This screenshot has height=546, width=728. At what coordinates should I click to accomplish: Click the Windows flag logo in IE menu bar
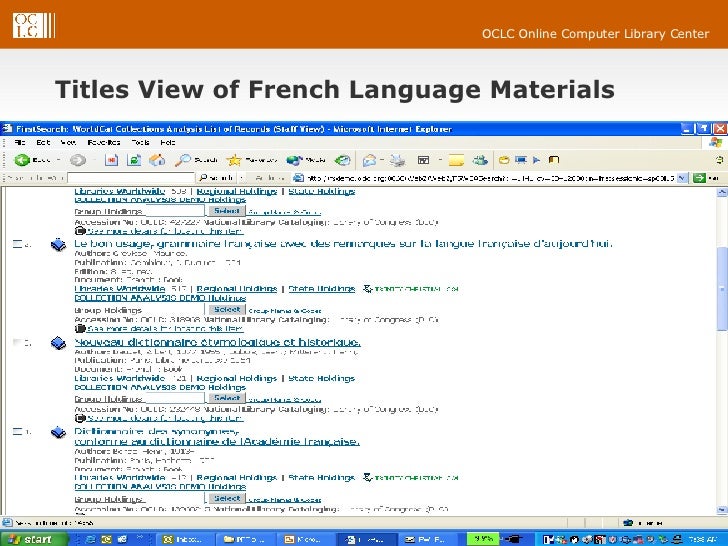(x=715, y=142)
